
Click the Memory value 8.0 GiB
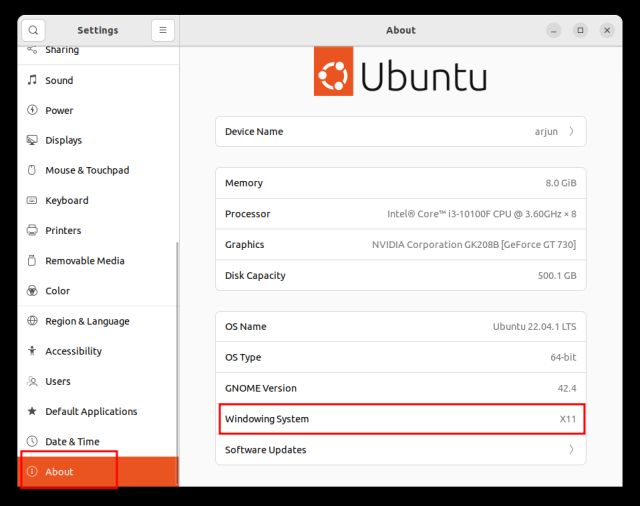point(561,183)
